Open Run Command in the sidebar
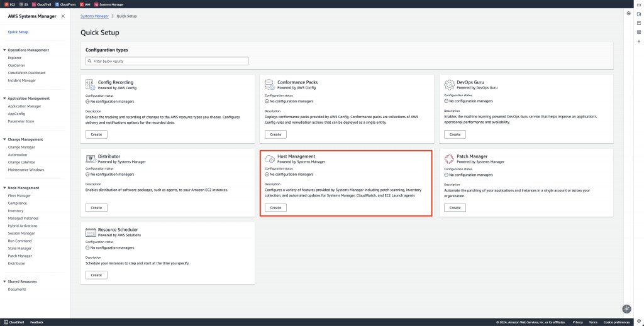This screenshot has width=644, height=326. click(x=19, y=241)
